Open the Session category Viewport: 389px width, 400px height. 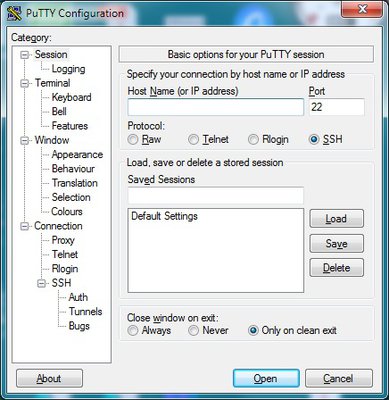click(x=51, y=54)
